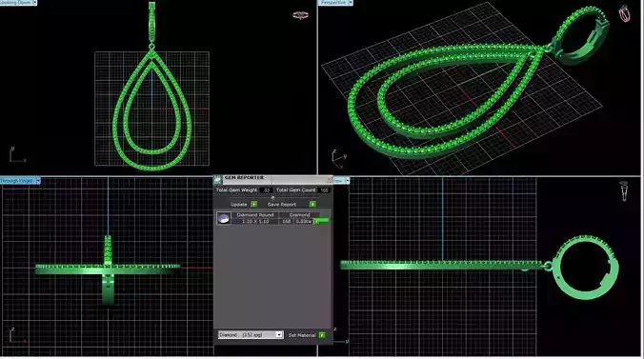This screenshot has width=644, height=359.
Task: Click the Total Gem Count value field
Action: pyautogui.click(x=324, y=190)
